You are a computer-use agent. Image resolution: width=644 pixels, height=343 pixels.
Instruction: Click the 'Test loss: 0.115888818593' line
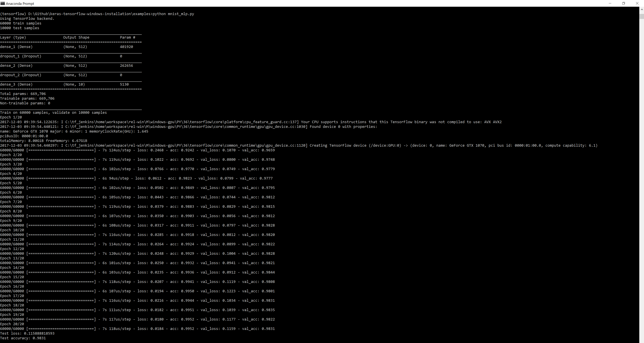tap(27, 333)
